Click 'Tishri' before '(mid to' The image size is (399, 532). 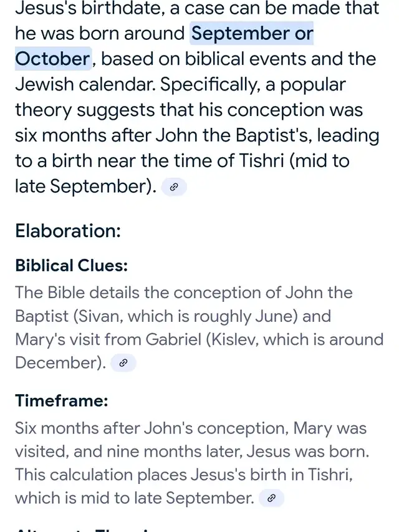(x=261, y=160)
